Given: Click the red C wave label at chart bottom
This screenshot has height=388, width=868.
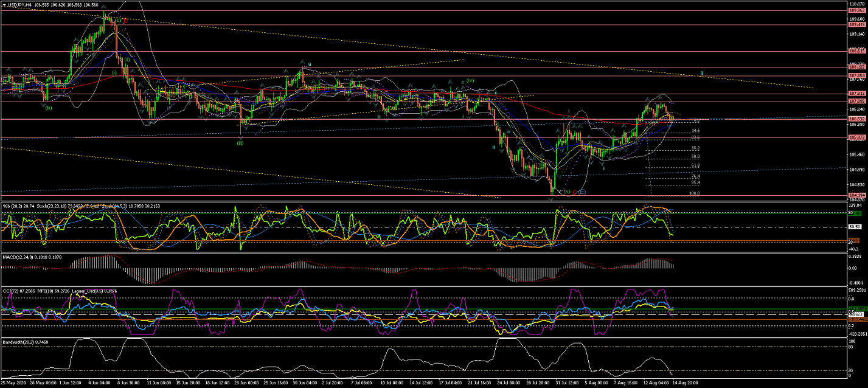Looking at the screenshot, I should coord(574,192).
